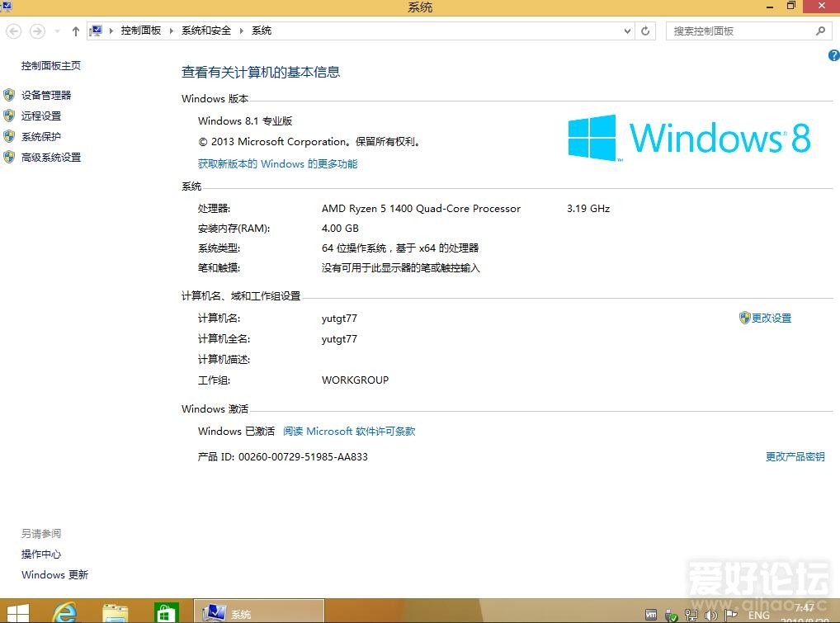Screen dimensions: 840x623
Task: Expand the chevron after 控制面板
Action: click(172, 31)
